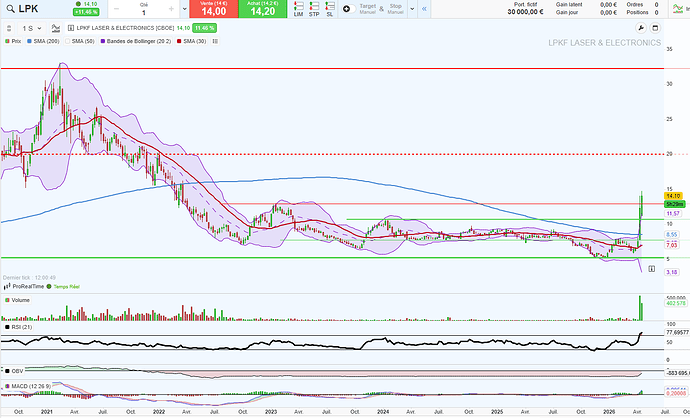Screen dimensions: 690x418
Task: Click the red Vente 14,00 button
Action: 214,9
